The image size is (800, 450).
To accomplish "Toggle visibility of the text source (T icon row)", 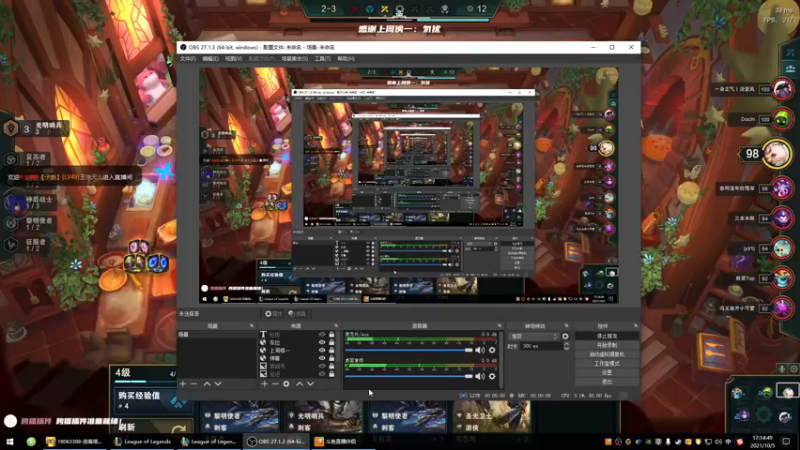I will [x=322, y=335].
